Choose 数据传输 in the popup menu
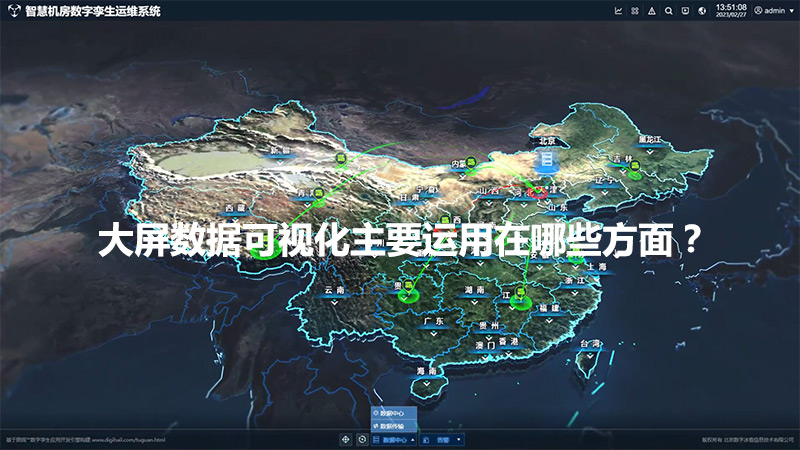The image size is (800, 450). click(x=393, y=426)
